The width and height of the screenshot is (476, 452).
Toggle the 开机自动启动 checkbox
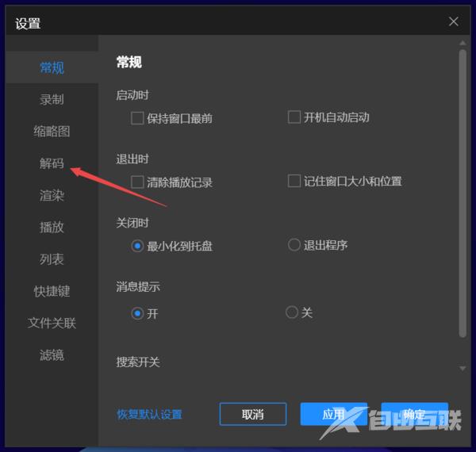pyautogui.click(x=294, y=117)
